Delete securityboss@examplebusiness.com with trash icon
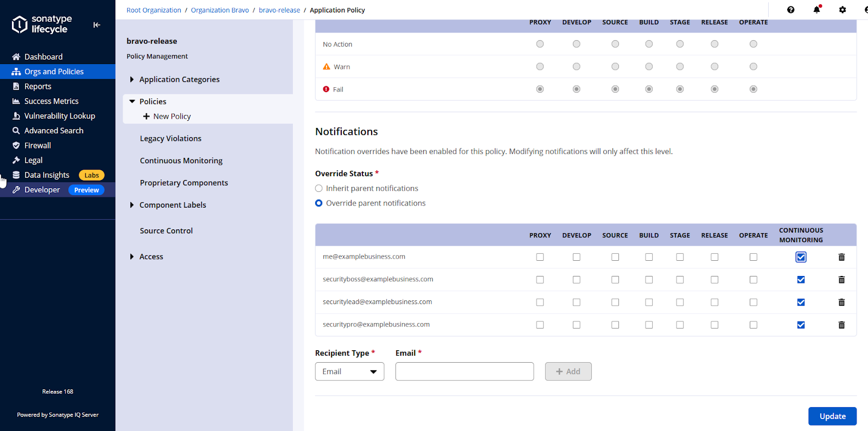868x431 pixels. [841, 280]
